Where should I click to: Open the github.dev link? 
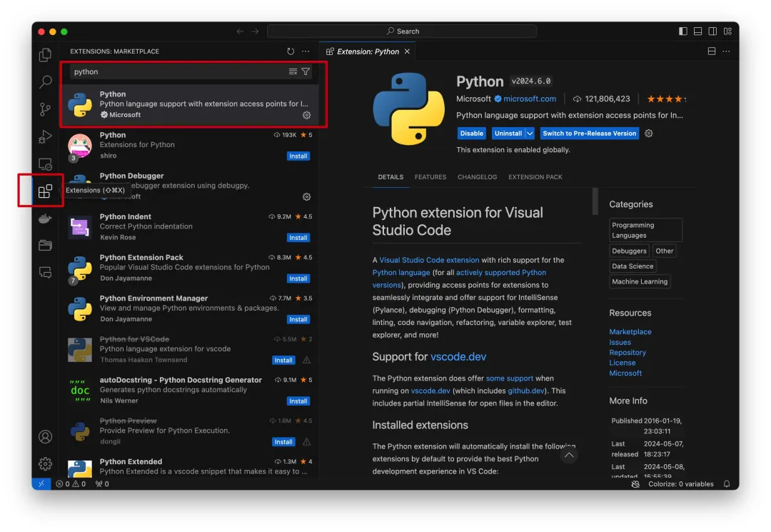coord(525,391)
